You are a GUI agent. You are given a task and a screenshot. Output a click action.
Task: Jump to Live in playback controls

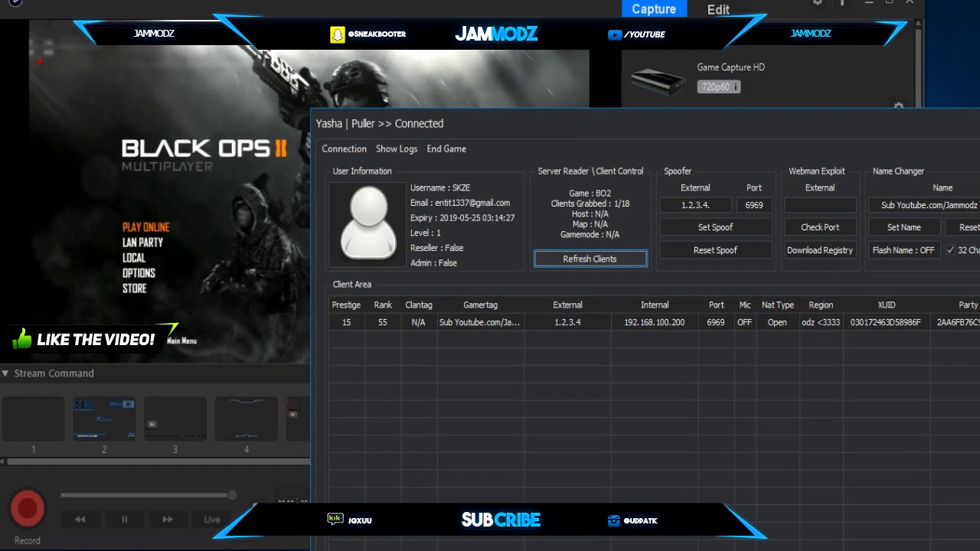coord(212,520)
